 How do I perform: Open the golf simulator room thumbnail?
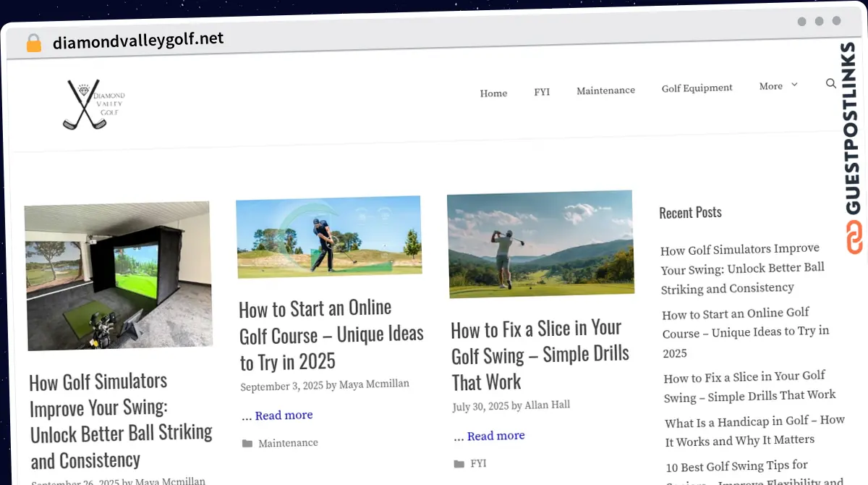[x=119, y=276]
